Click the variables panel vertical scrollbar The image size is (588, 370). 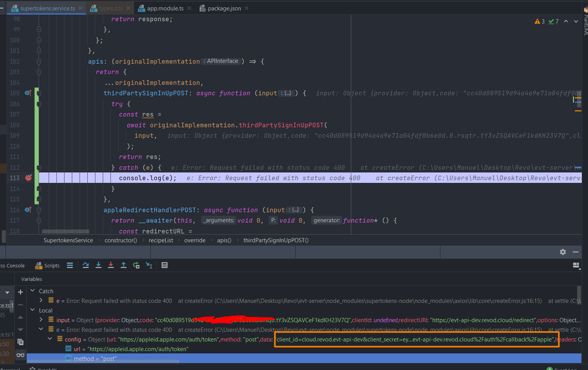click(579, 295)
